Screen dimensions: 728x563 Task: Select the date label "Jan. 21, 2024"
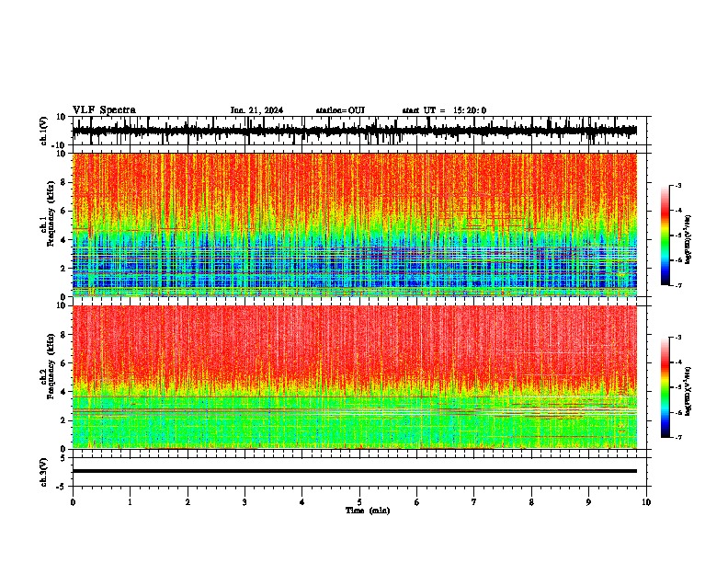(256, 110)
